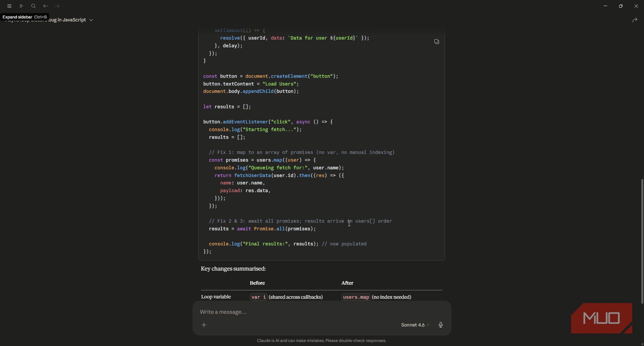The width and height of the screenshot is (644, 346).
Task: Click the 'Fix 2 & 3: await all promises' comment
Action: coord(300,221)
